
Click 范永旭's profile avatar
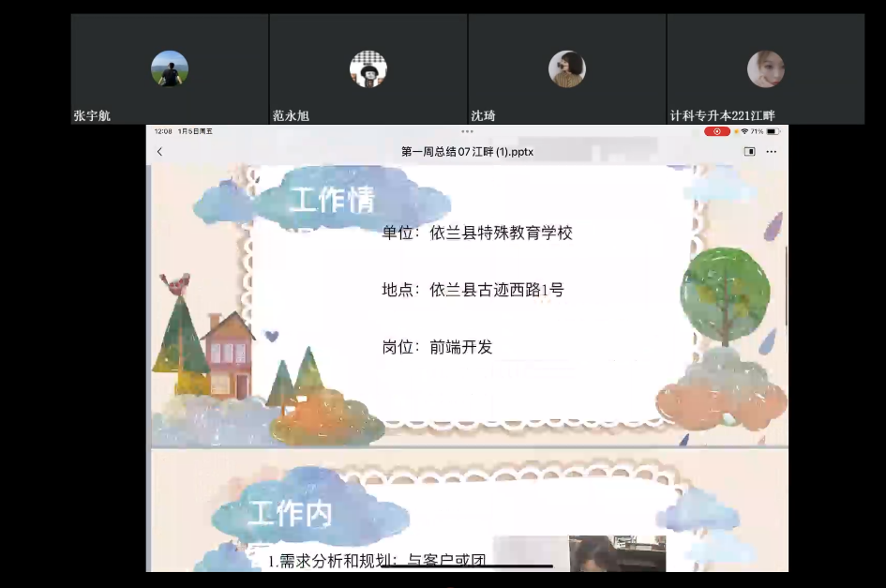pos(368,68)
